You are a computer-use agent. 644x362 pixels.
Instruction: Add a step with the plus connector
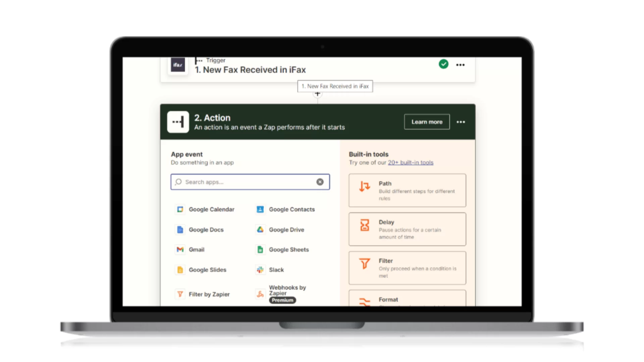point(317,94)
